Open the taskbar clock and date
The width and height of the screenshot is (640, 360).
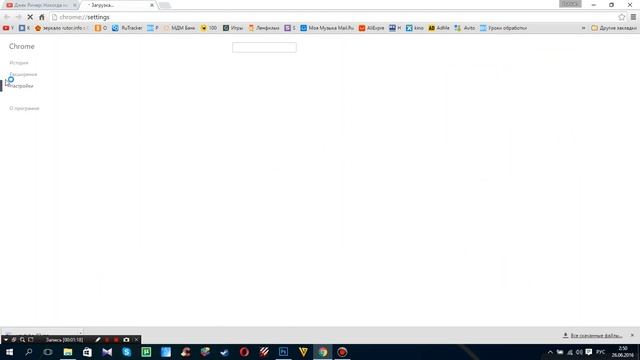pos(622,352)
